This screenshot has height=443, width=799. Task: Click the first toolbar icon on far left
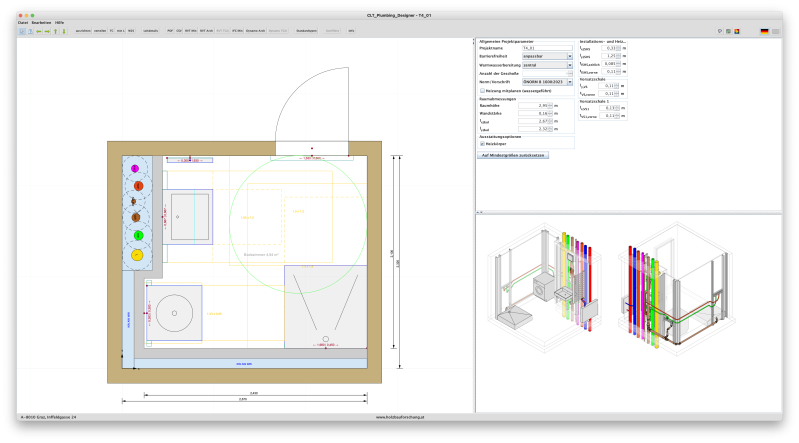pos(22,31)
